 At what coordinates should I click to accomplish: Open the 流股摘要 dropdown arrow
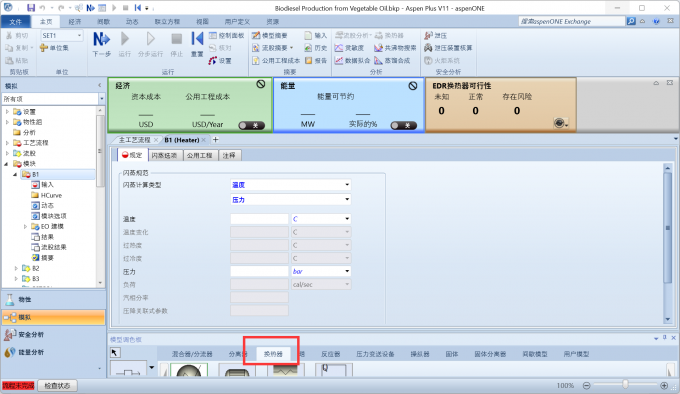[291, 48]
